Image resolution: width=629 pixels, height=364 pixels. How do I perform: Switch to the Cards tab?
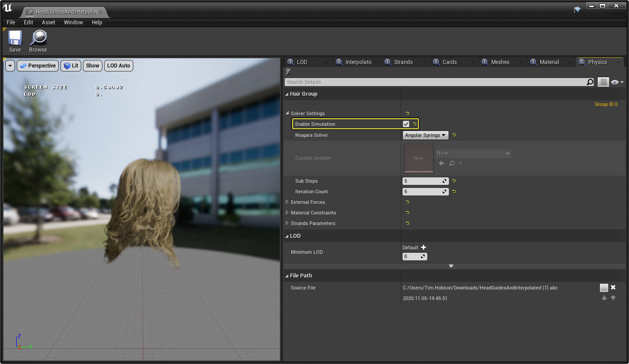(x=449, y=62)
